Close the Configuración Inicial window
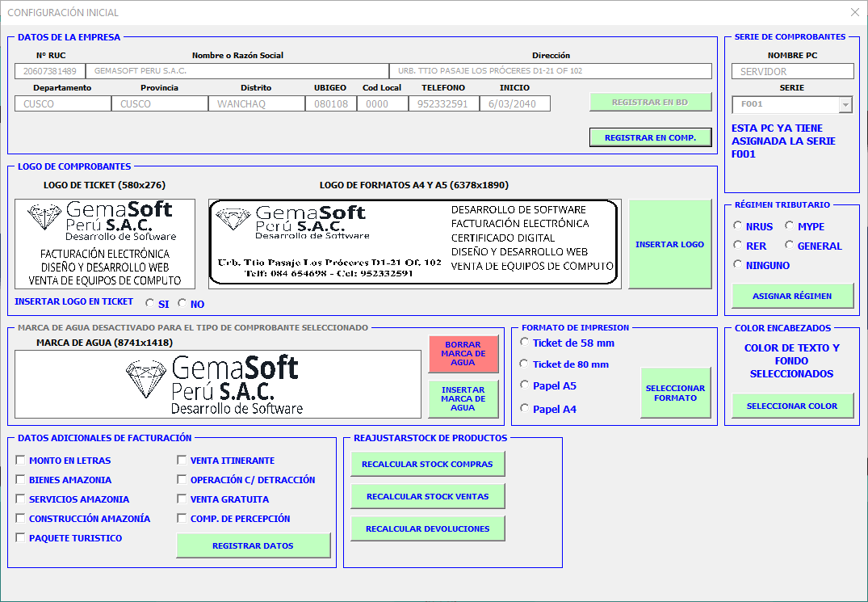 (x=855, y=12)
